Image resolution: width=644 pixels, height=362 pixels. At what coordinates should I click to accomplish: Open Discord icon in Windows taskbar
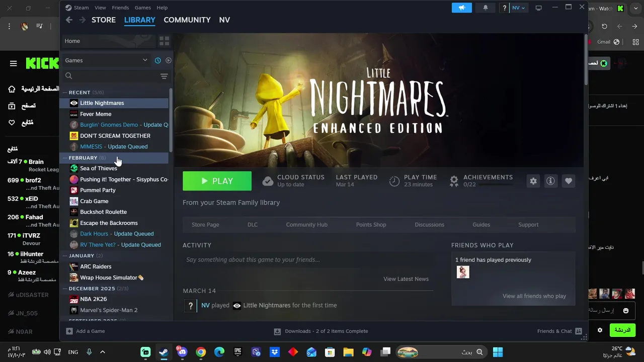182,352
